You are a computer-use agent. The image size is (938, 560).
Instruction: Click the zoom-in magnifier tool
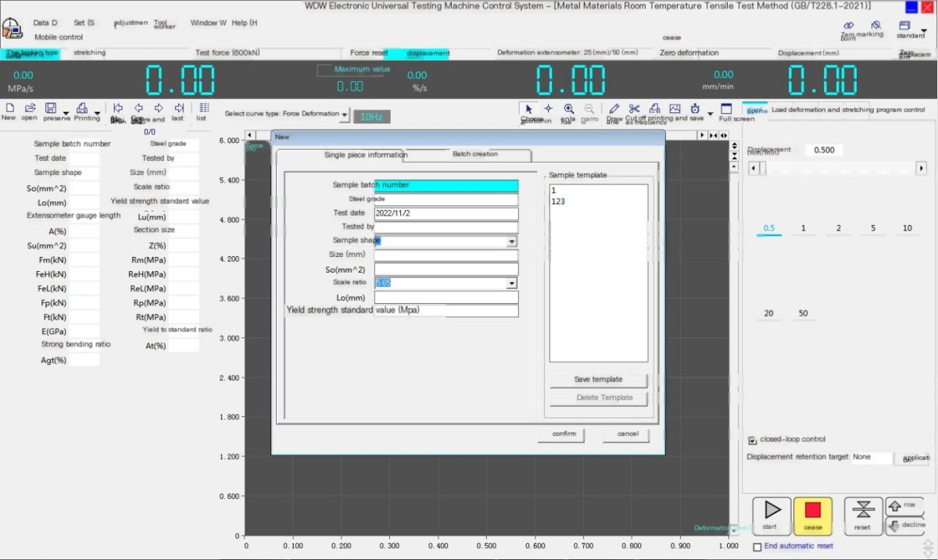568,109
